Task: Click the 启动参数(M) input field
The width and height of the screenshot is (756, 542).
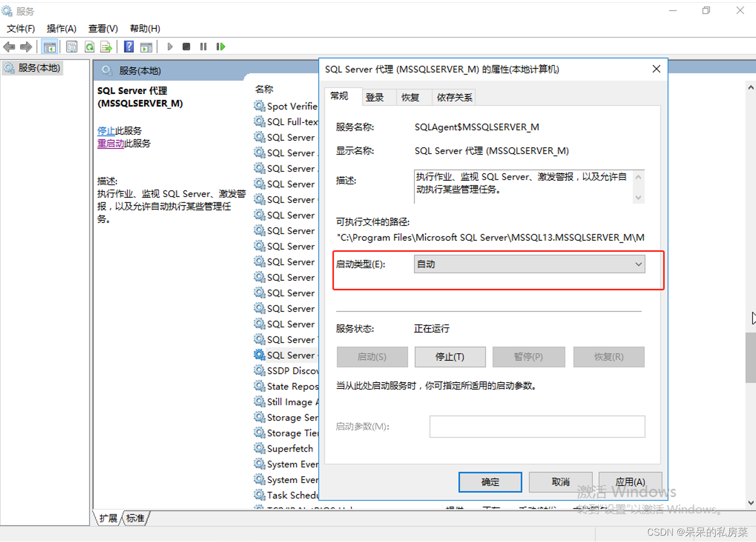Action: [537, 426]
